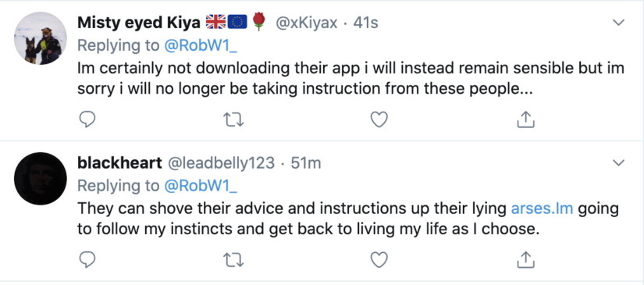Open the @leadbelly123 handle

coord(221,164)
